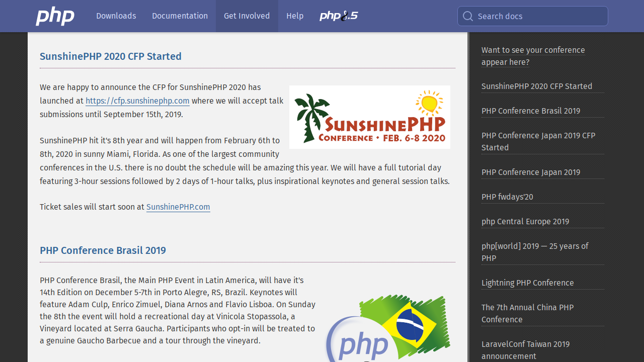
Task: Open Lightning PHP Conference sidebar link
Action: [x=527, y=283]
